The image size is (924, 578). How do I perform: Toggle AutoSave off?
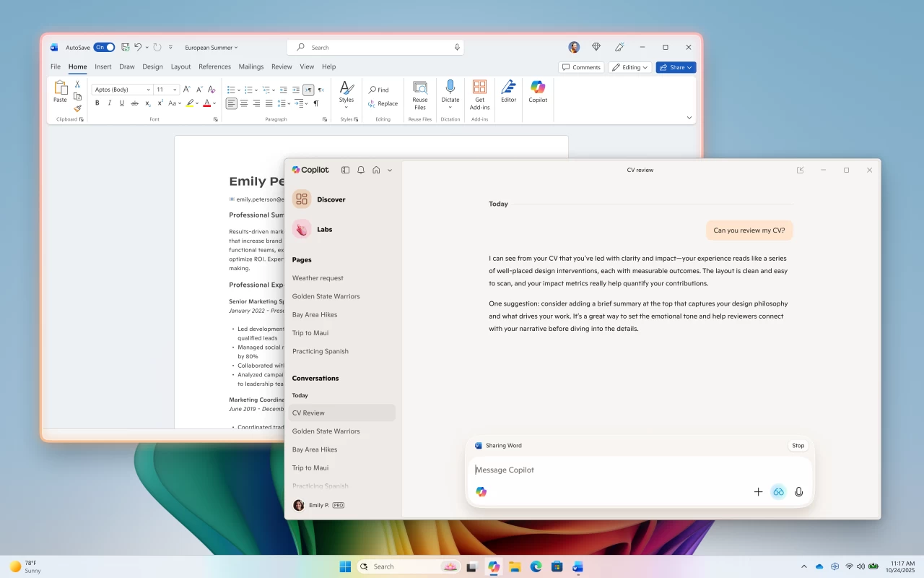(105, 47)
